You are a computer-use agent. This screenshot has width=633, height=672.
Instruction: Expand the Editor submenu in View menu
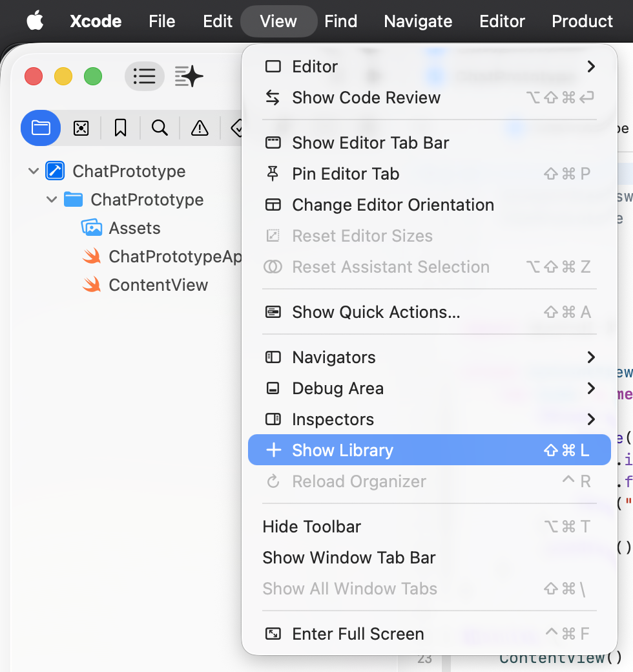[x=430, y=67]
